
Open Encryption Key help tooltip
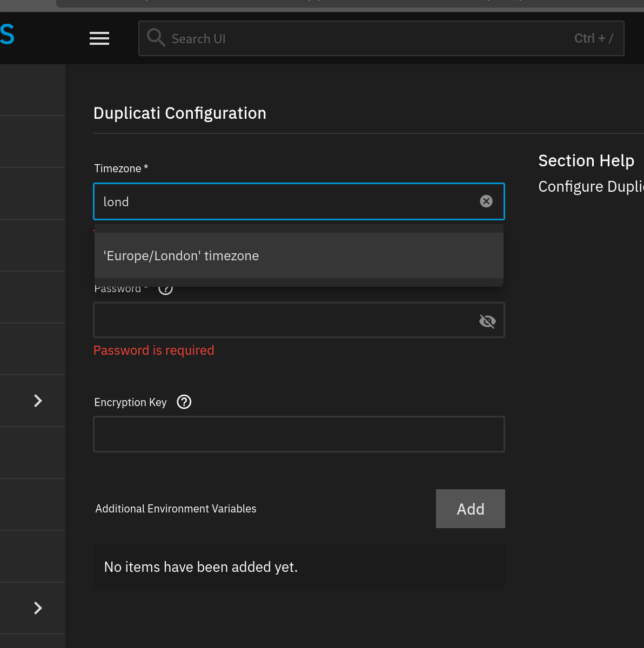[184, 402]
